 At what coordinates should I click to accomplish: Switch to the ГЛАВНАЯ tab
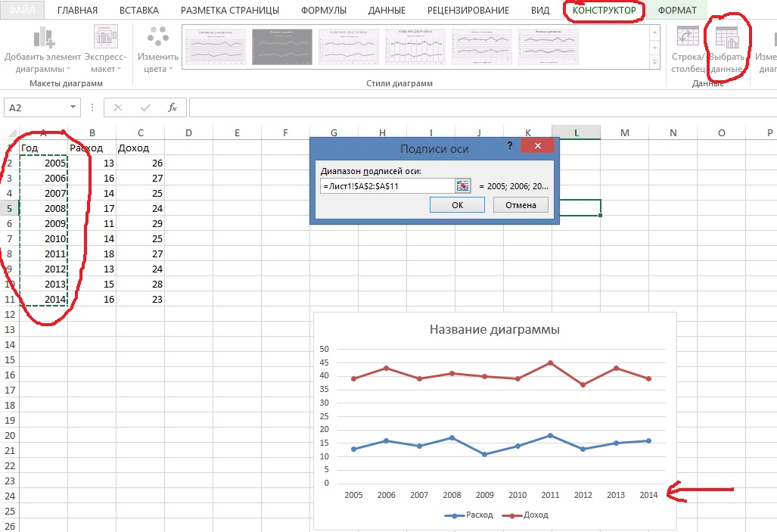[x=77, y=10]
